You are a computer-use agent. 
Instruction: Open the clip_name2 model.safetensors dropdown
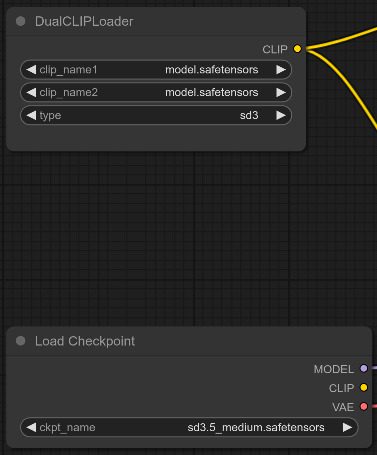156,92
